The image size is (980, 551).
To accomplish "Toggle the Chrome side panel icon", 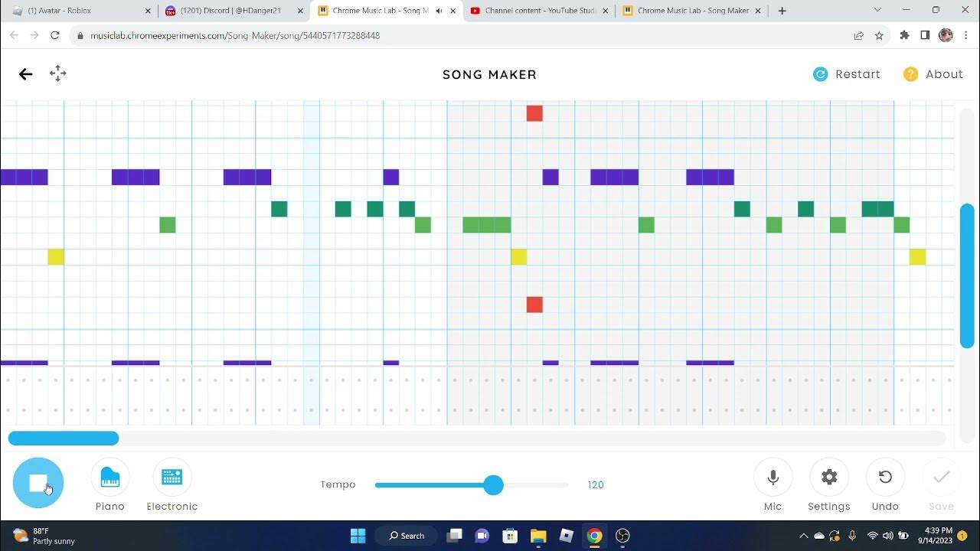I will point(925,35).
